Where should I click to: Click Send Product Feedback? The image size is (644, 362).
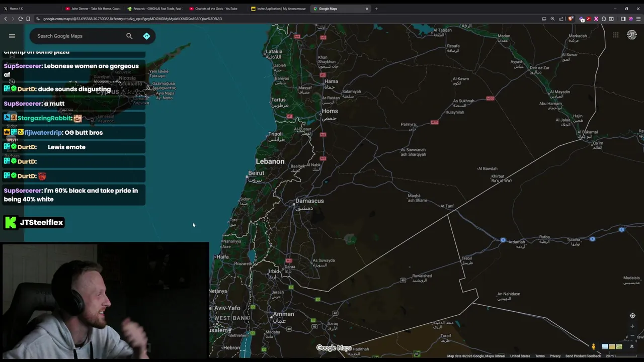[583, 356]
